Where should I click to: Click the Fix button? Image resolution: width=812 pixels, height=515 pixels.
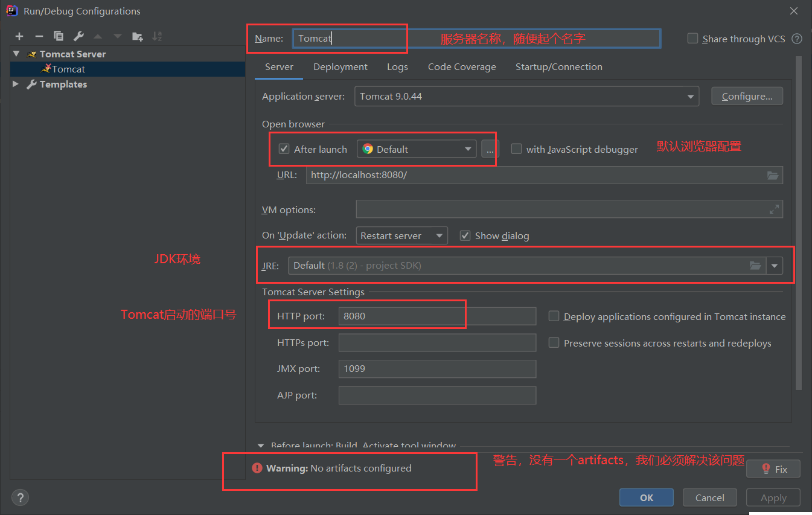coord(773,469)
